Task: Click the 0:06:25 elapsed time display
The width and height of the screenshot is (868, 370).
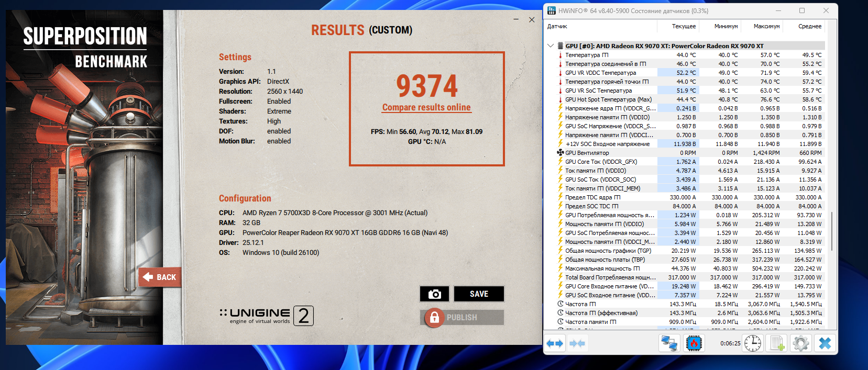Action: click(x=730, y=344)
